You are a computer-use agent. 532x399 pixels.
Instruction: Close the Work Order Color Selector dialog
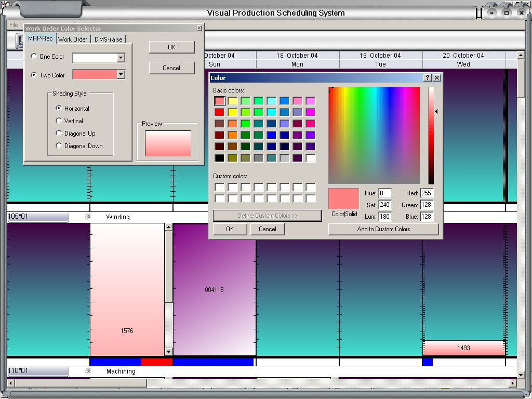click(199, 29)
